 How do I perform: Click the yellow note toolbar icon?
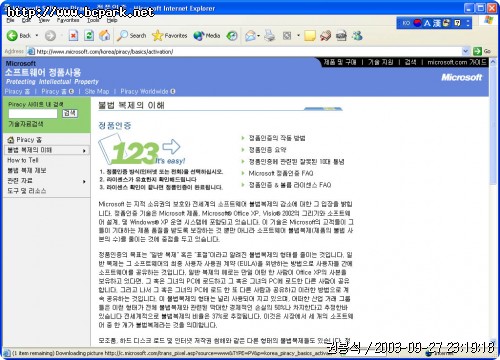point(310,35)
